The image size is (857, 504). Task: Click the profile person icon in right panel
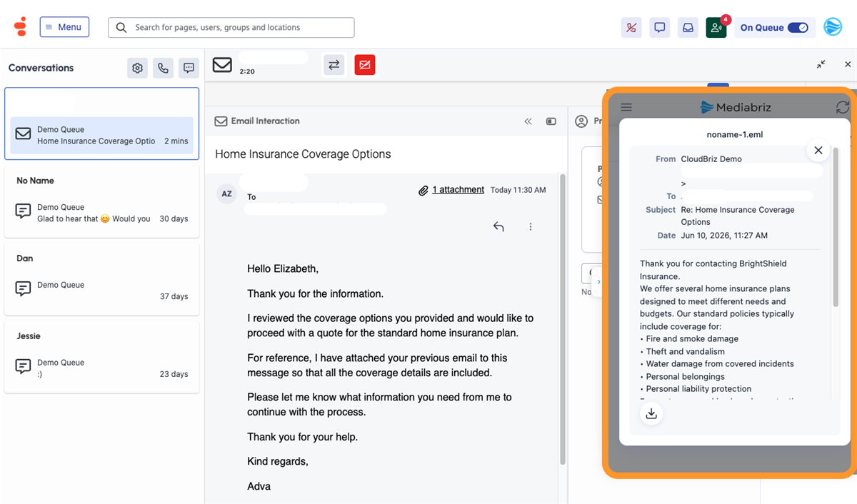581,121
